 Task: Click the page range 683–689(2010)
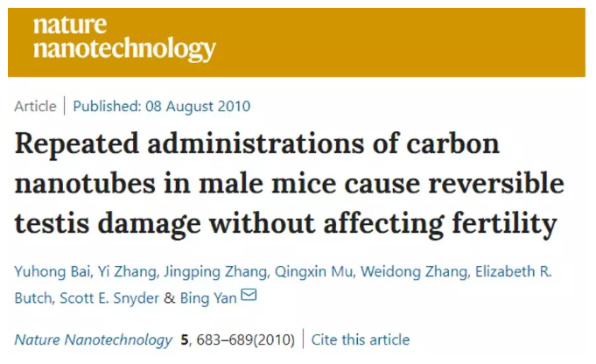tap(246, 339)
